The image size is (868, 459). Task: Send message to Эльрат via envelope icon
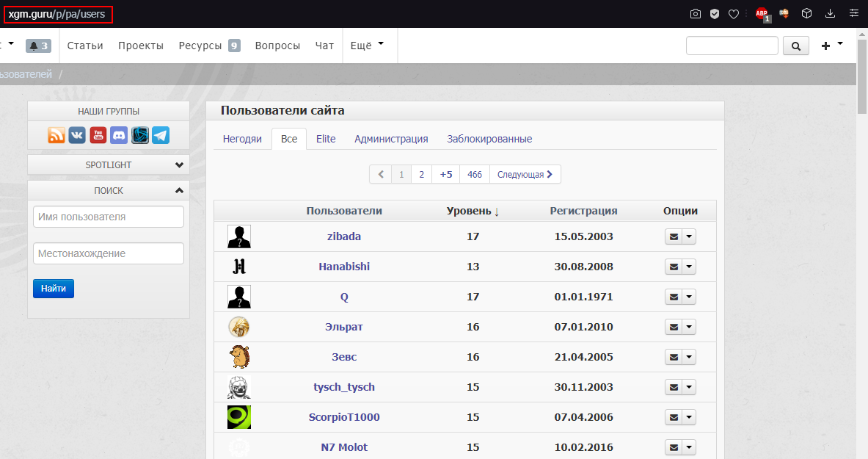[674, 327]
